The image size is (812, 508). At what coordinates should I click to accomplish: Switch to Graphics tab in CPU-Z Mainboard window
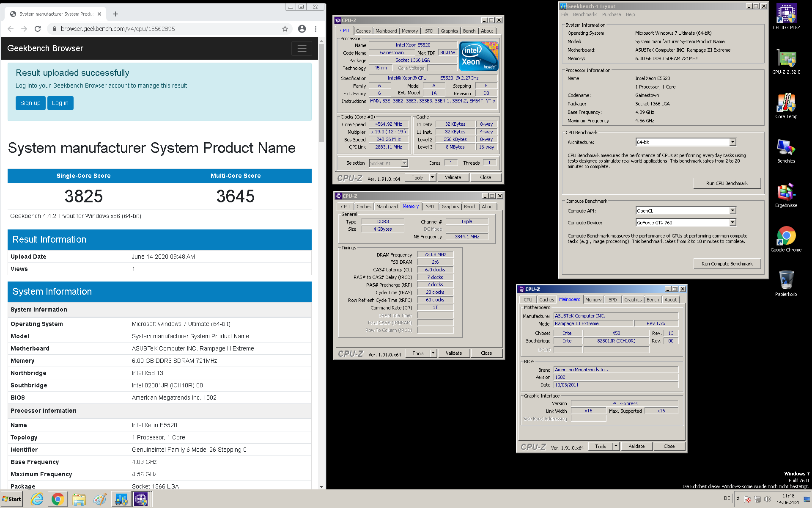(633, 300)
